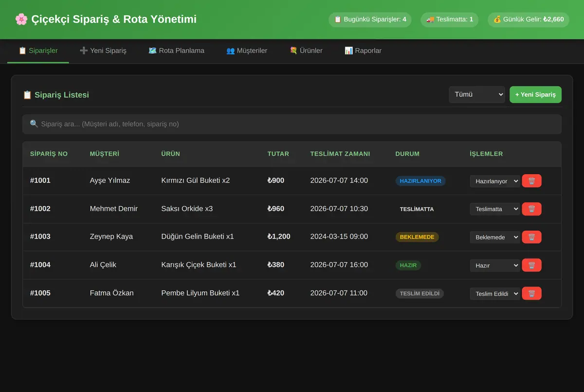Click the TUTAR column header

click(x=278, y=154)
